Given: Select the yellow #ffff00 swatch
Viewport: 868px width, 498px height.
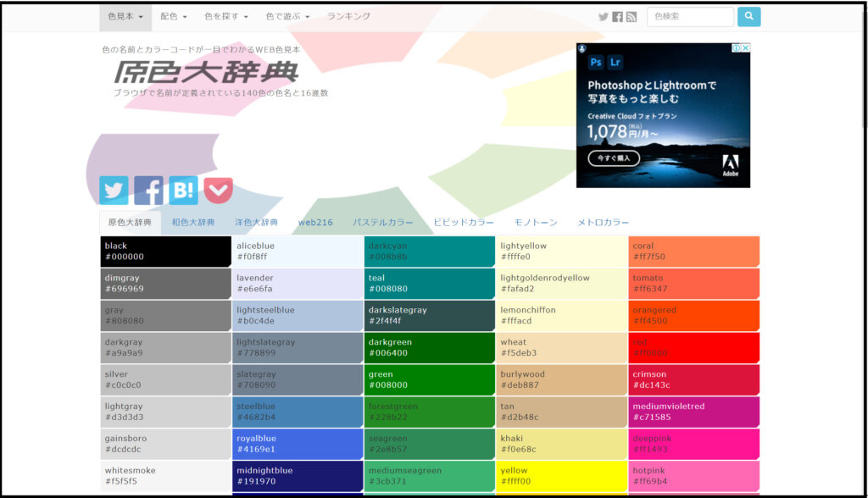Looking at the screenshot, I should point(562,477).
